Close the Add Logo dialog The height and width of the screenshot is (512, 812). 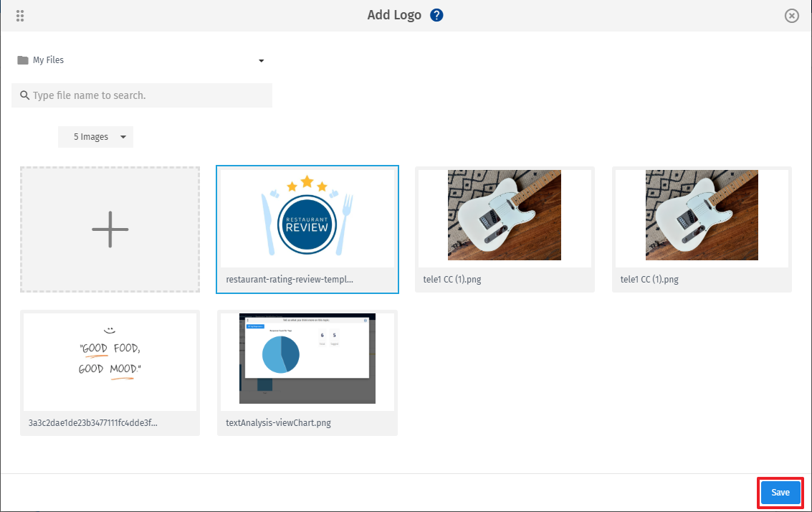tap(791, 15)
